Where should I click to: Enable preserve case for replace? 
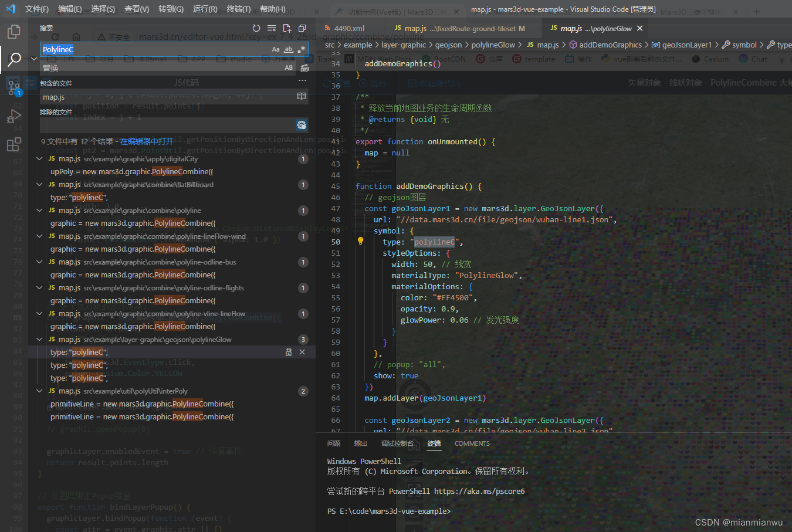coord(289,67)
